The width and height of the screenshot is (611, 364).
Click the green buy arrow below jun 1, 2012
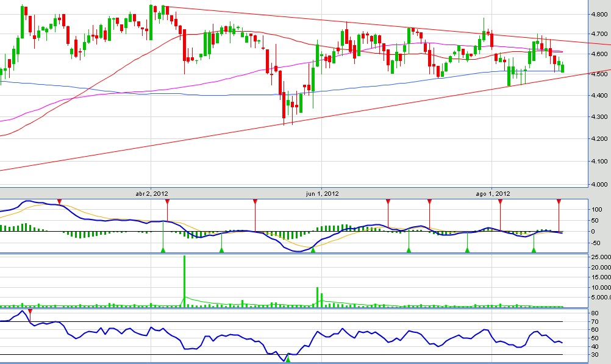(x=313, y=249)
